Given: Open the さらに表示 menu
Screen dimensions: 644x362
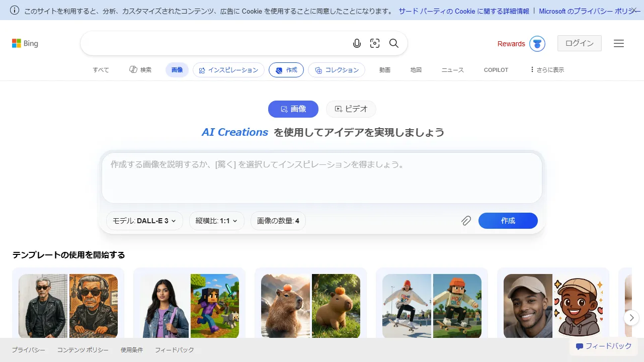Looking at the screenshot, I should 547,70.
